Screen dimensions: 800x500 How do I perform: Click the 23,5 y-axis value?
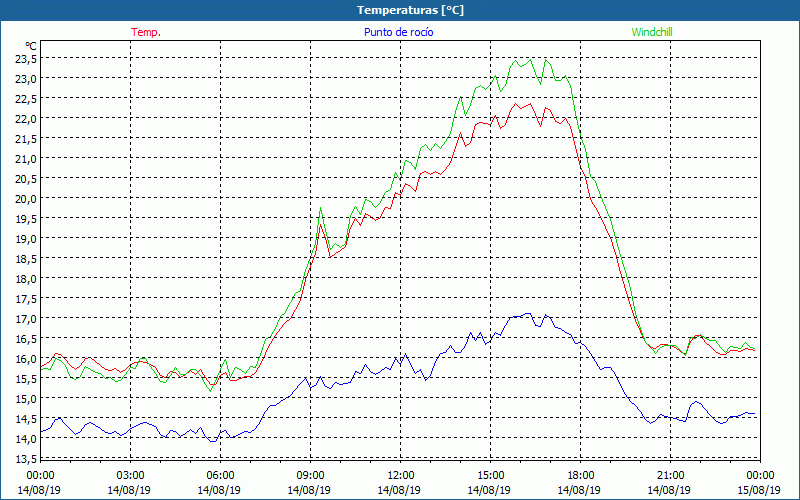coord(26,59)
